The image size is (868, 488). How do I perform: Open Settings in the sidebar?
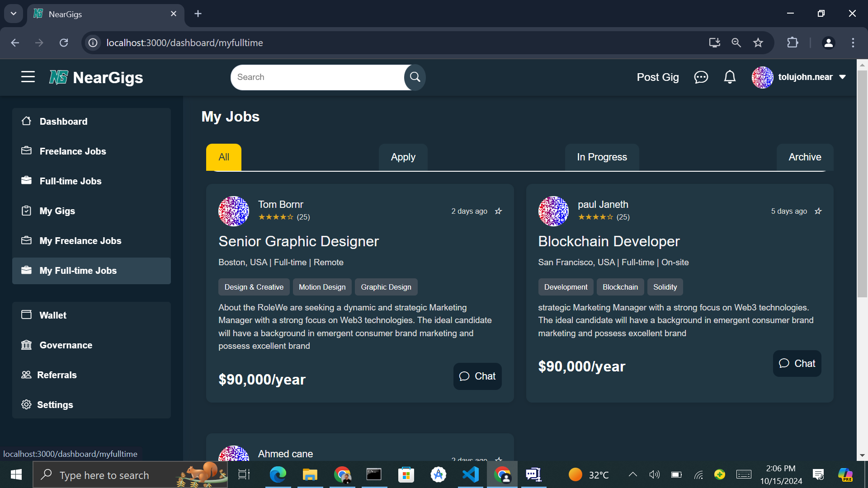[55, 404]
